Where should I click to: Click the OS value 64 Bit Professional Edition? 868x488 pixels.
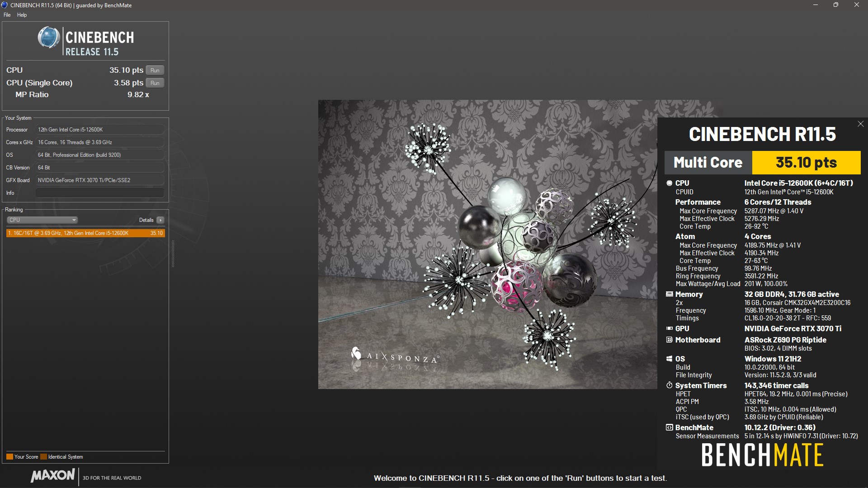(100, 155)
